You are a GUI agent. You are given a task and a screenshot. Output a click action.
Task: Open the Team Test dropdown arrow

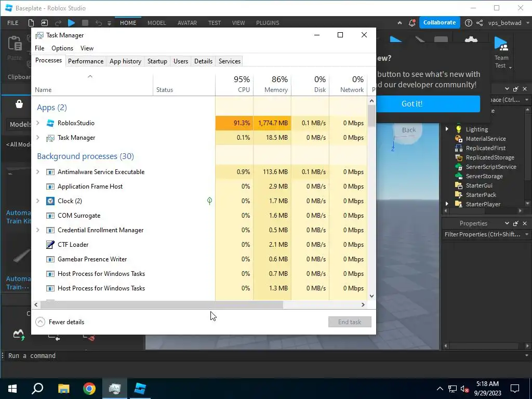point(510,67)
